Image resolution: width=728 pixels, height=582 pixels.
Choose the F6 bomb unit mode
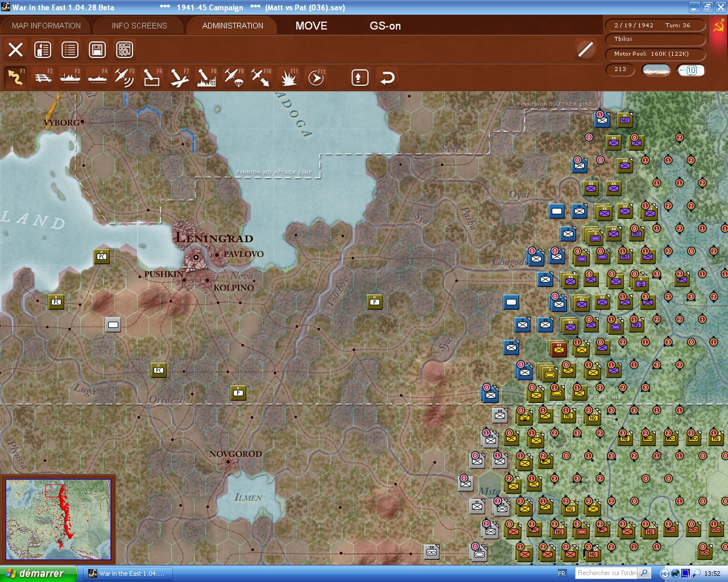[152, 77]
